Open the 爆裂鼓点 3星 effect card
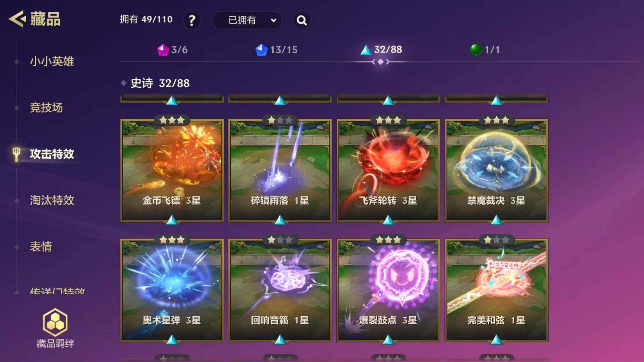Viewport: 644px width, 362px height. click(x=388, y=290)
